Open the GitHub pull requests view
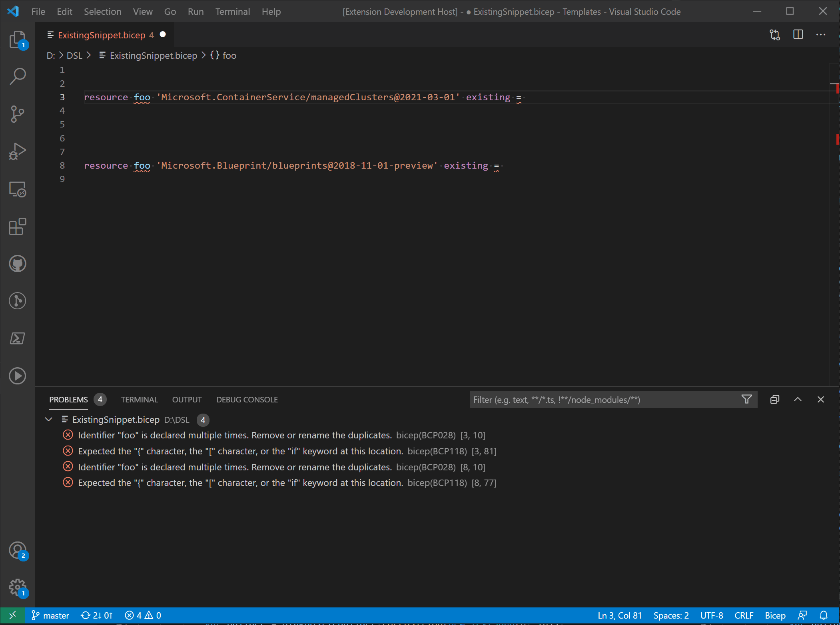This screenshot has width=840, height=625. [18, 263]
